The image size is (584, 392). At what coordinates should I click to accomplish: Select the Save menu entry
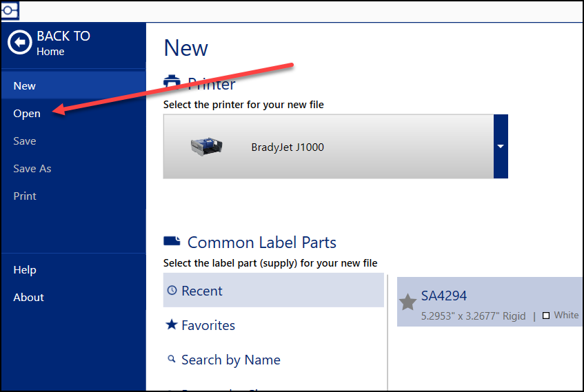[25, 141]
